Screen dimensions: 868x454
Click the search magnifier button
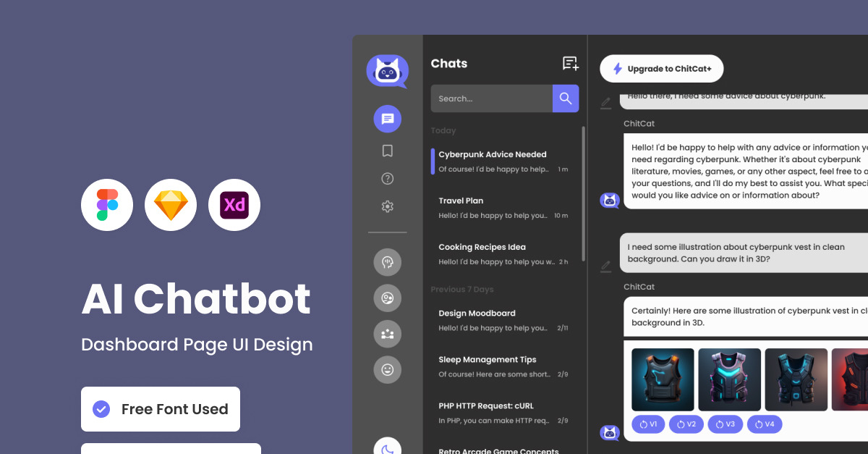[x=566, y=98]
